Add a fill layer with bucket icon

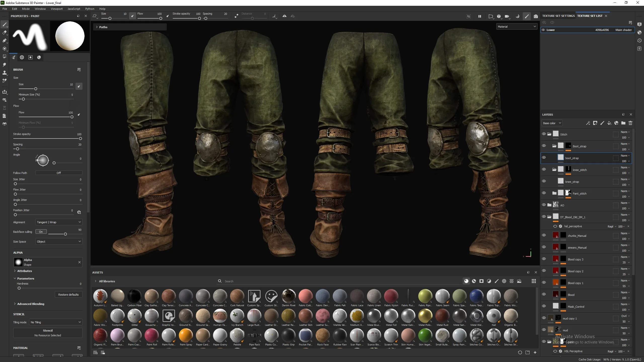pos(609,123)
